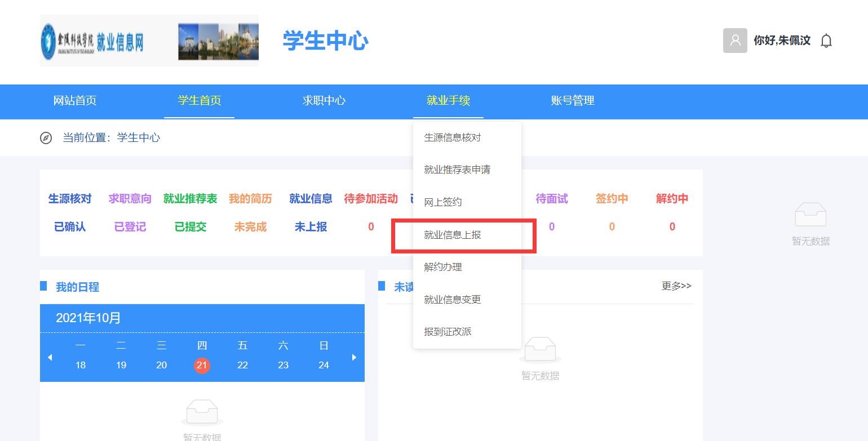The width and height of the screenshot is (868, 441).
Task: Click 我的简历 status link
Action: pos(250,199)
